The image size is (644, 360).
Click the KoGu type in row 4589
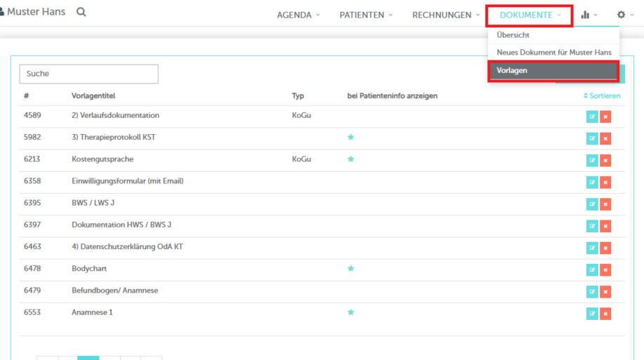(x=301, y=115)
